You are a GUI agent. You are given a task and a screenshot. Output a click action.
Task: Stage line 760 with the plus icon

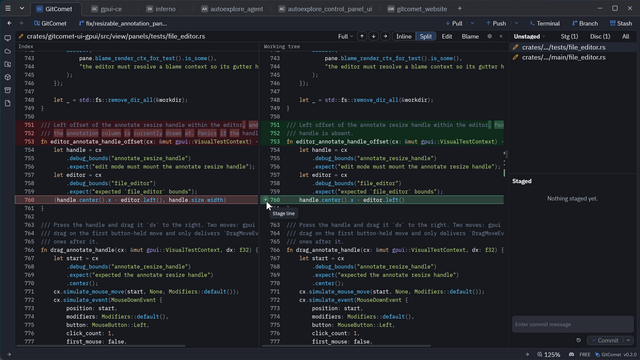point(265,200)
